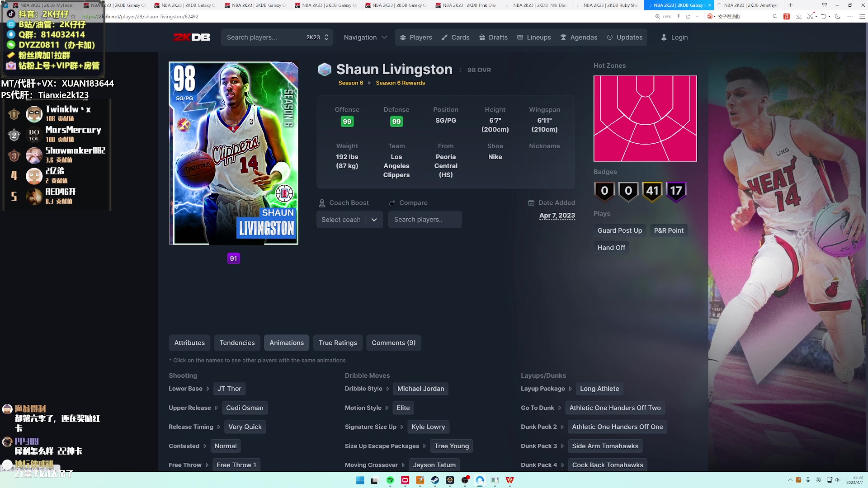This screenshot has height=488, width=868.
Task: Click the Windows Start button
Action: tap(360, 480)
